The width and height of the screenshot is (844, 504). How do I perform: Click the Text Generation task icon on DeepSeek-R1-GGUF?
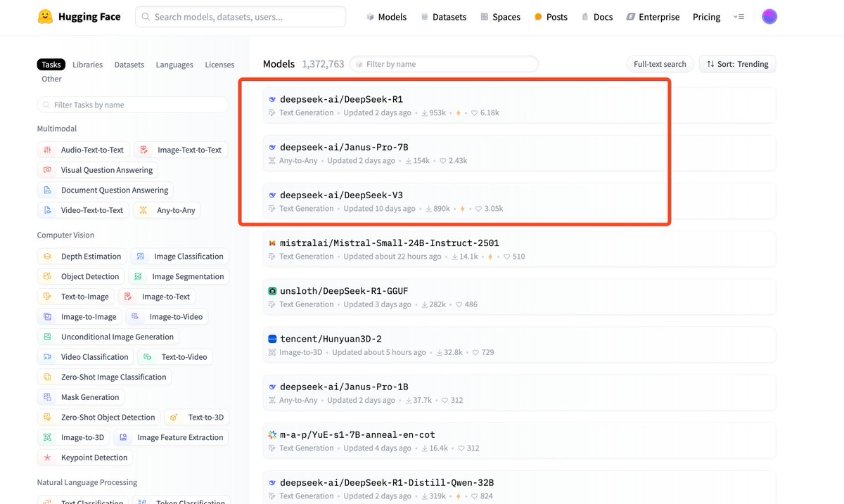tap(272, 305)
